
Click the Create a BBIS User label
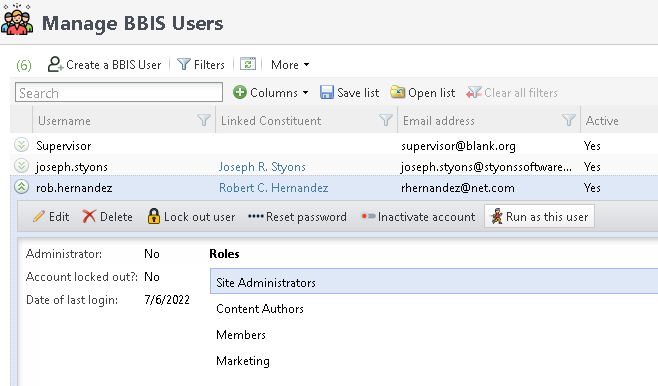(x=114, y=65)
